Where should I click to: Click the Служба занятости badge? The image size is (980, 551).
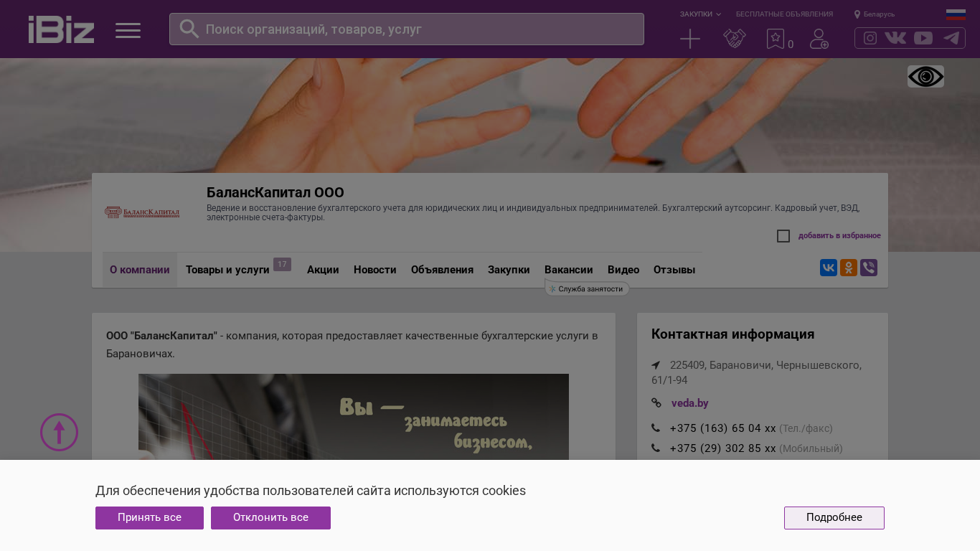tap(588, 288)
